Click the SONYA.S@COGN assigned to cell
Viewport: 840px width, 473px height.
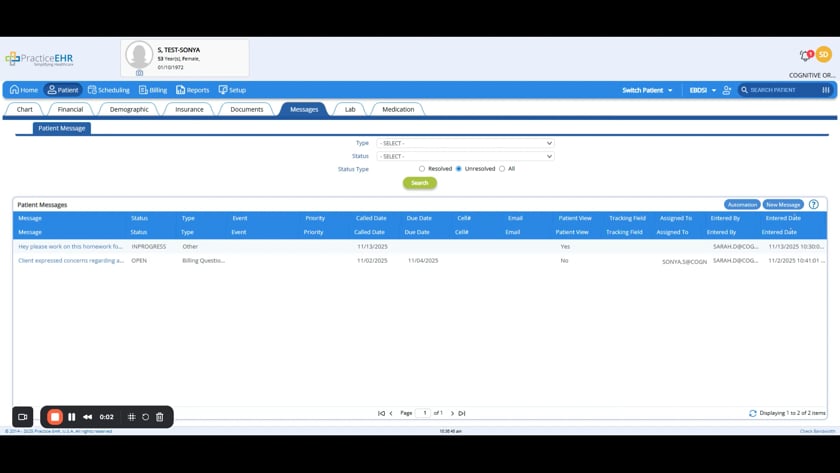(x=684, y=262)
